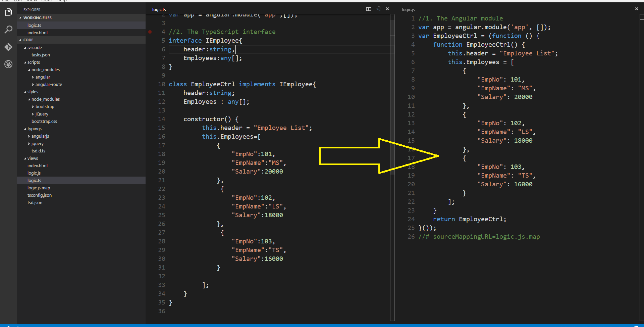Collapse the .vscode folder

[25, 48]
